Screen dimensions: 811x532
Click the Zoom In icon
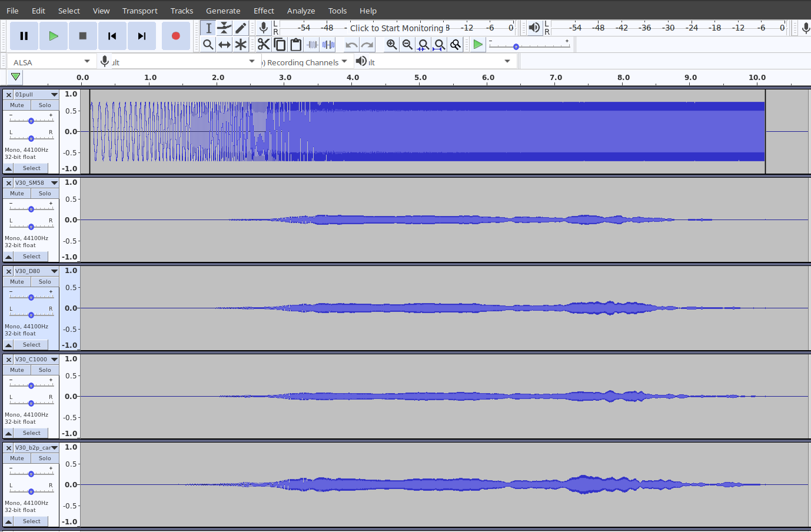click(x=391, y=44)
